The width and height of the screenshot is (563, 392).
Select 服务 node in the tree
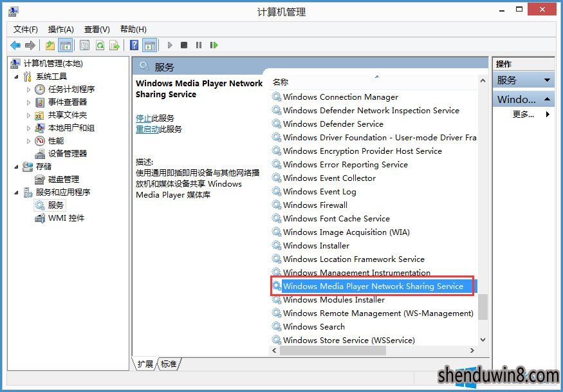55,205
